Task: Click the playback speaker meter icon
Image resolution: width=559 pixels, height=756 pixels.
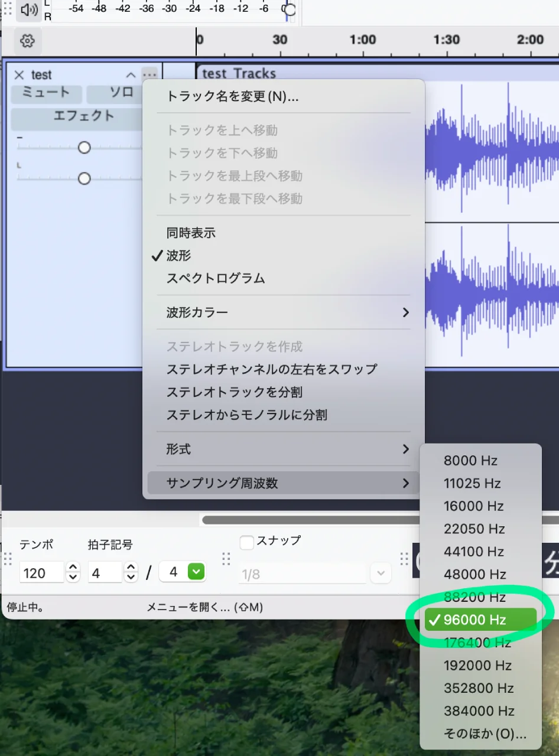Action: point(28,9)
